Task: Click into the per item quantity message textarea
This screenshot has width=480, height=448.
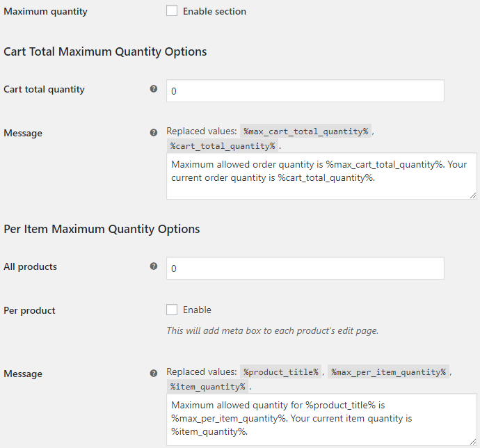Action: coord(321,419)
